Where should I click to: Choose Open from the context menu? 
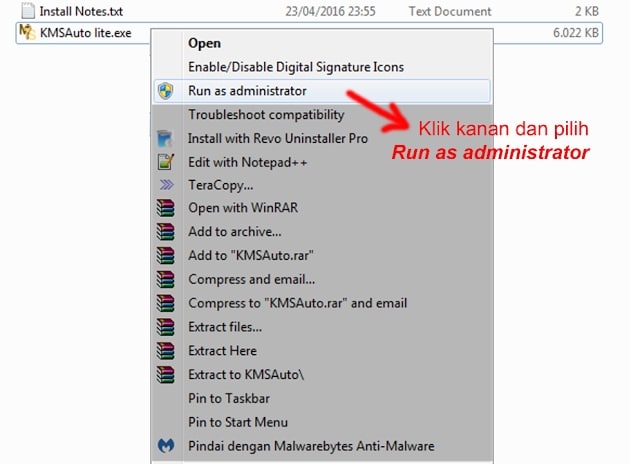point(322,43)
